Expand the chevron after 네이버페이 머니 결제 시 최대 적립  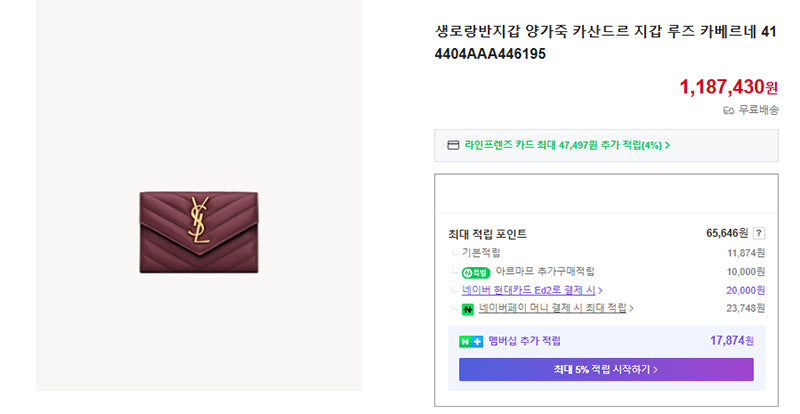coord(631,308)
